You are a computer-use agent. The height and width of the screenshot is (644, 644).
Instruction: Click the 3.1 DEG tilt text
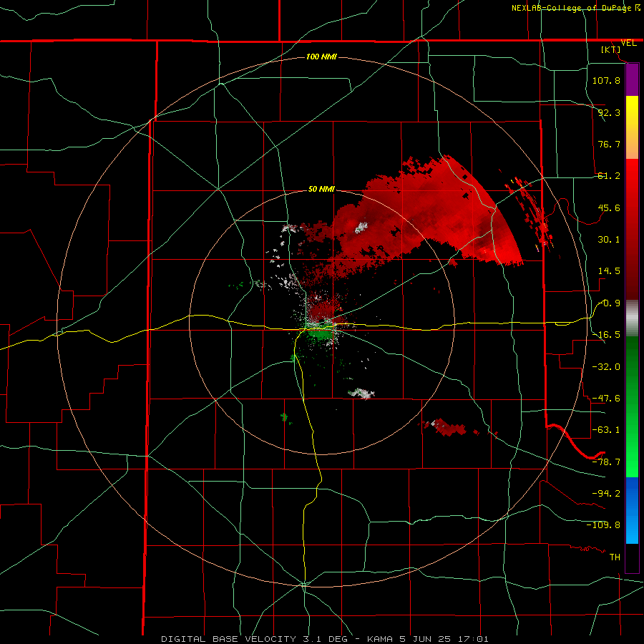[324, 639]
